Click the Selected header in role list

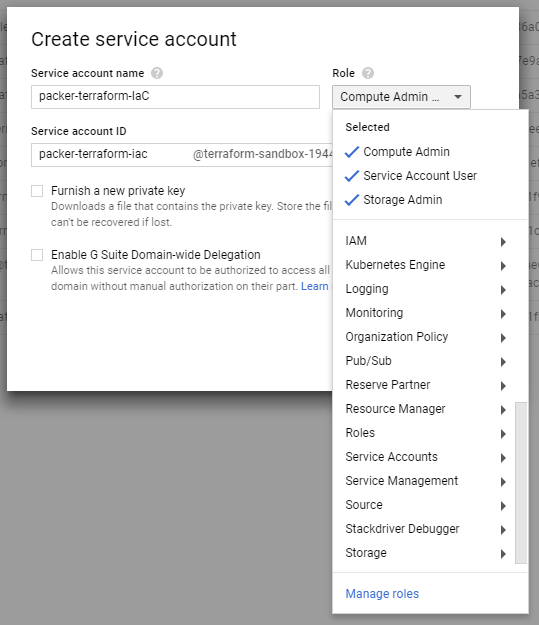367,127
